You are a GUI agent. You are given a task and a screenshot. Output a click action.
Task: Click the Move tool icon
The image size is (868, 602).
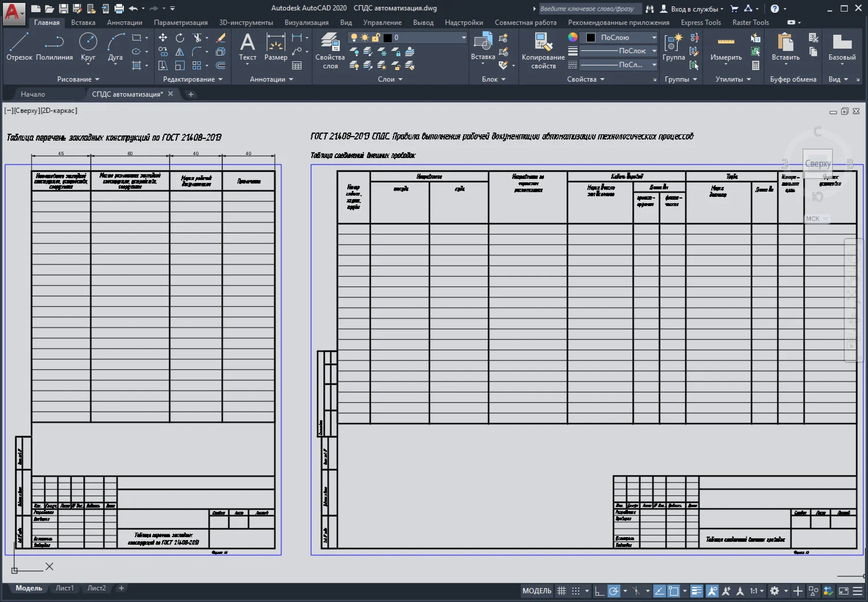point(163,38)
